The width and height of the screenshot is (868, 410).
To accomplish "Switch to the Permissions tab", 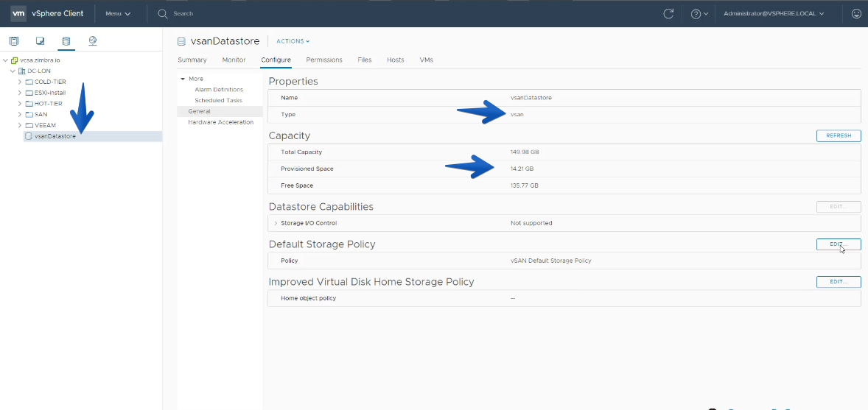I will coord(323,60).
